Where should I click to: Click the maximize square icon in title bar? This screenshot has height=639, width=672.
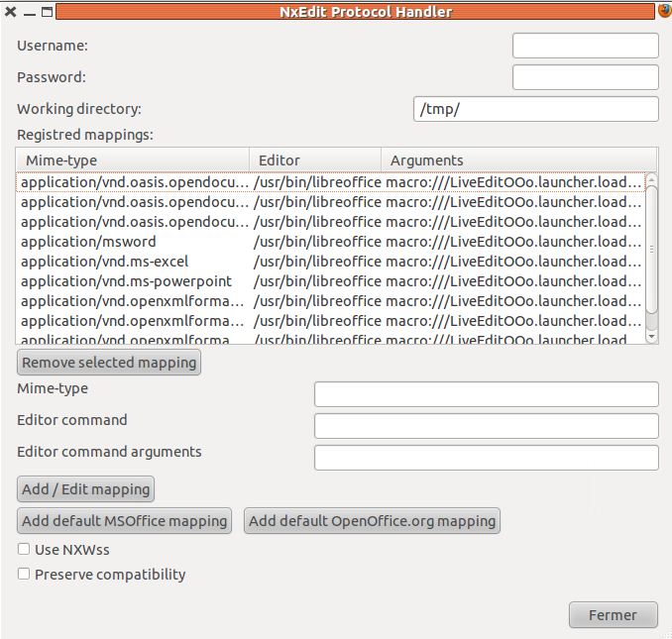pos(49,12)
